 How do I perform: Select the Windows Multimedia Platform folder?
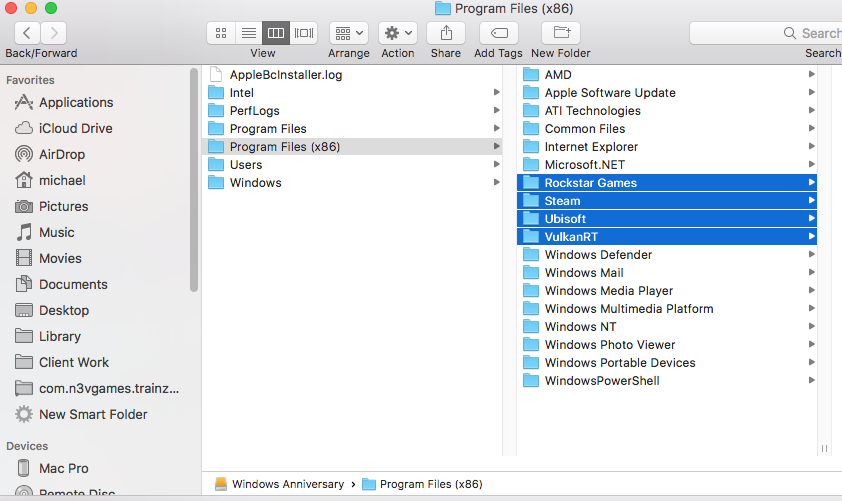667,309
